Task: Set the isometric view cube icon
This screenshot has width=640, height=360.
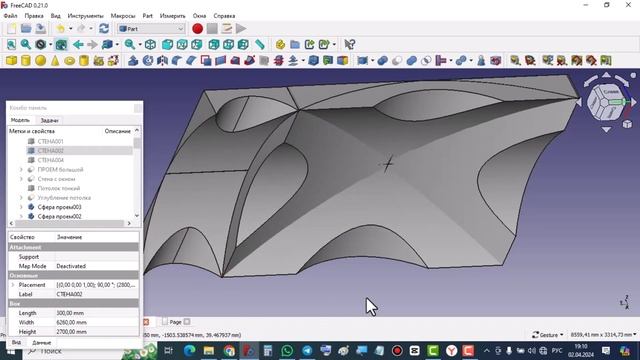Action: (x=151, y=44)
